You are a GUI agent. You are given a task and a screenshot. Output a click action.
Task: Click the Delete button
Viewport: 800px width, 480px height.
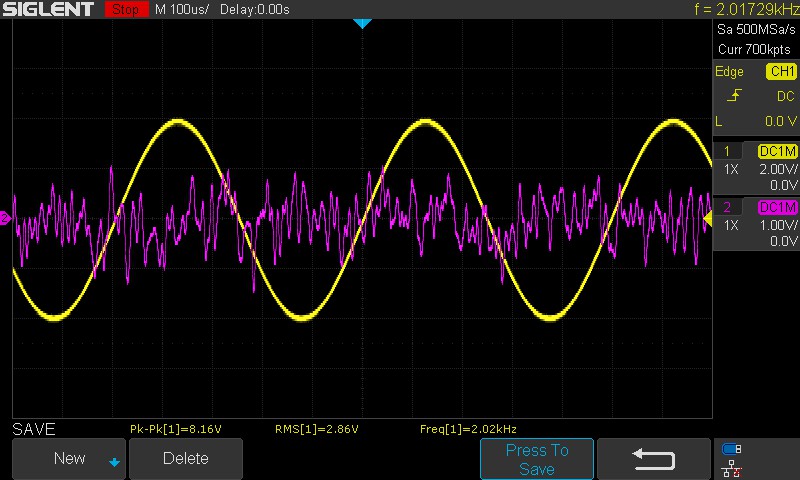click(x=186, y=459)
